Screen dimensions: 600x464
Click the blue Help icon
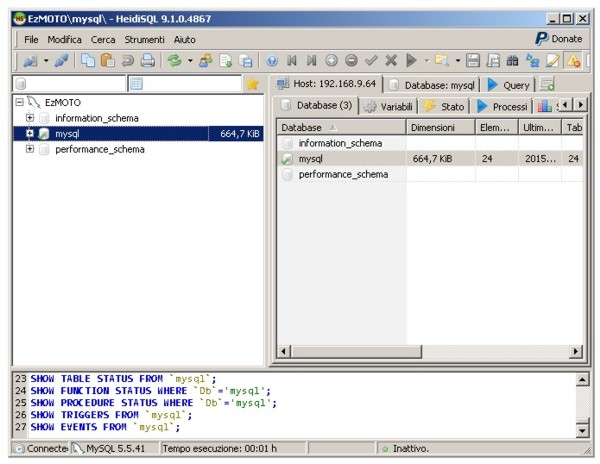coord(272,60)
